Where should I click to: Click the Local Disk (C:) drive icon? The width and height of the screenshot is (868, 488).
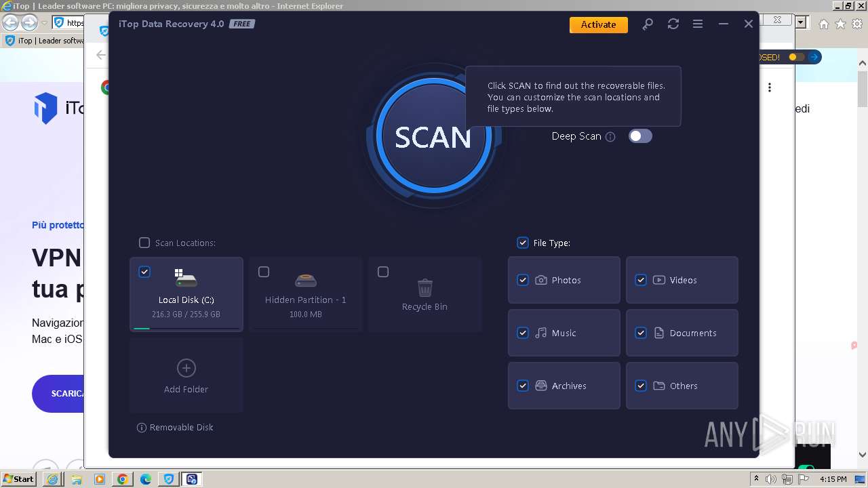tap(185, 277)
